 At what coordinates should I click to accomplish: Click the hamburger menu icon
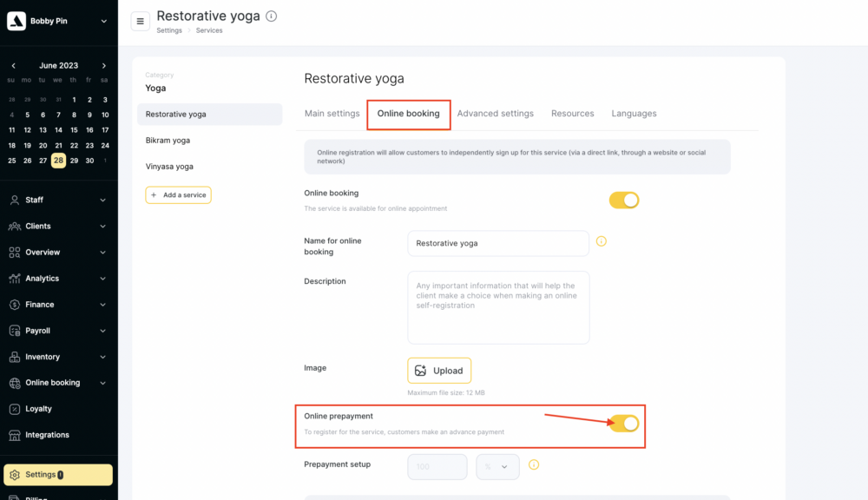click(x=141, y=22)
